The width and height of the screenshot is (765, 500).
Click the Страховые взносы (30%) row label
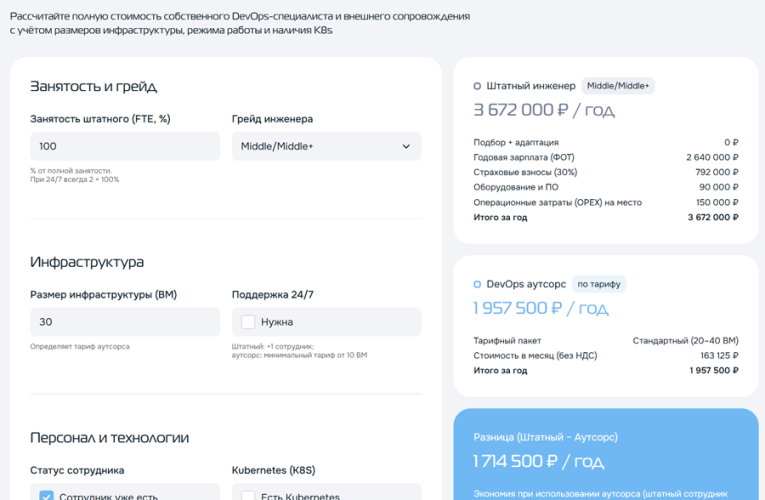pyautogui.click(x=525, y=172)
